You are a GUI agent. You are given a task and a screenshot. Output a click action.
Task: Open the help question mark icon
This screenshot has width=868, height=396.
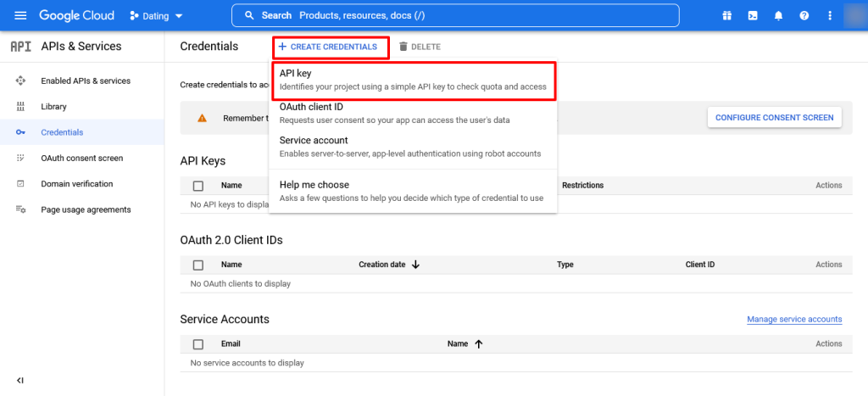pos(804,15)
